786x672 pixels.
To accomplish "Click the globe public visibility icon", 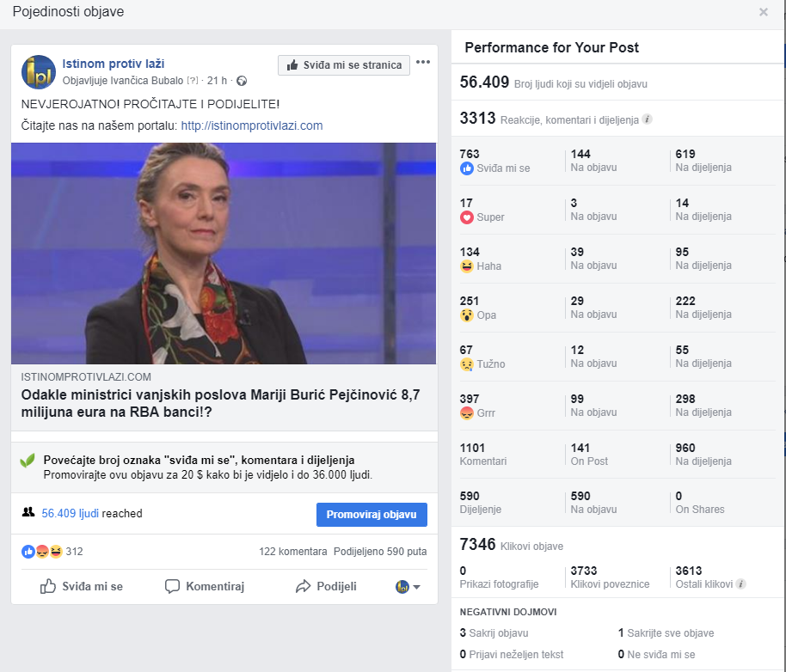I will [242, 81].
